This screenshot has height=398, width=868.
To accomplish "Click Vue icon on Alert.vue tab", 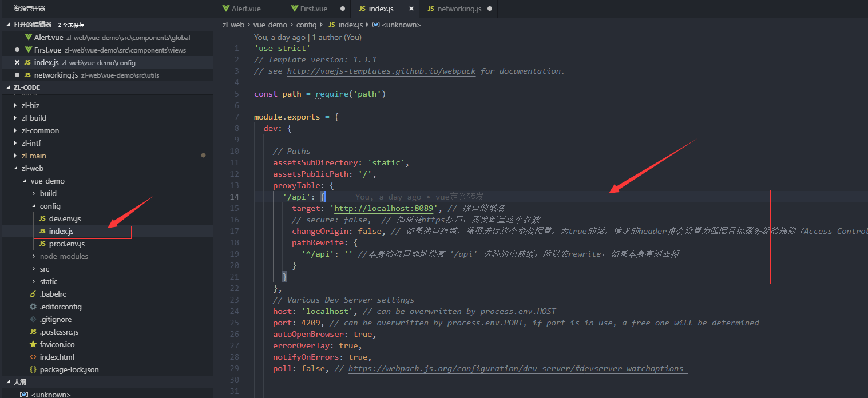I will coord(226,9).
